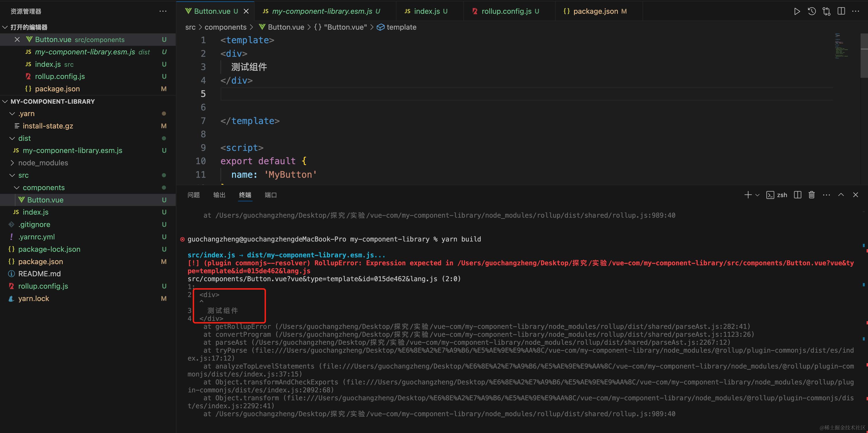
Task: Open the 问题 (Problems) panel tab
Action: click(193, 195)
